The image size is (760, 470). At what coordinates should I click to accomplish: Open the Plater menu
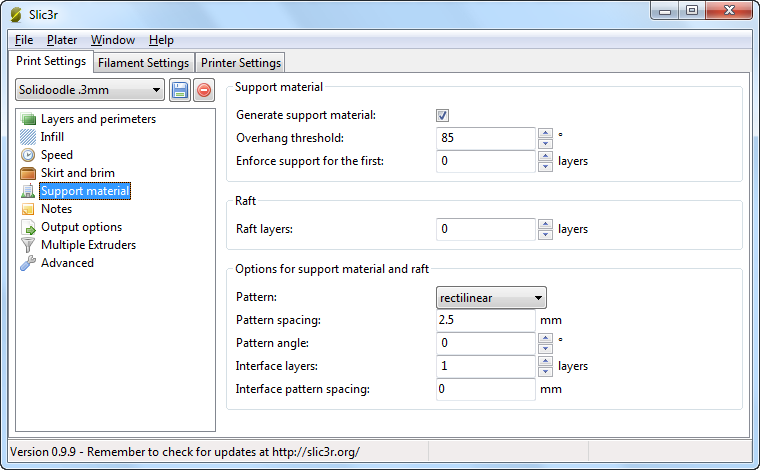[62, 40]
